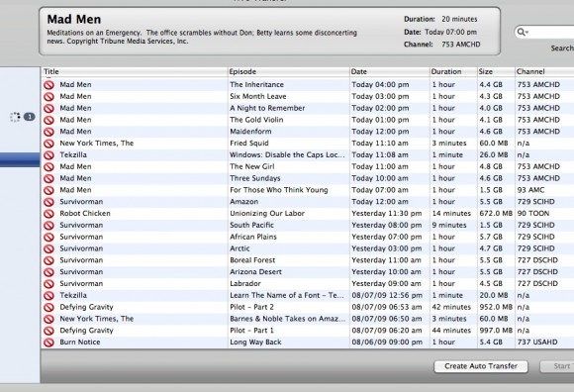Select date cell '08/07/09 12:56 pm'
This screenshot has width=574, height=392.
tap(387, 295)
